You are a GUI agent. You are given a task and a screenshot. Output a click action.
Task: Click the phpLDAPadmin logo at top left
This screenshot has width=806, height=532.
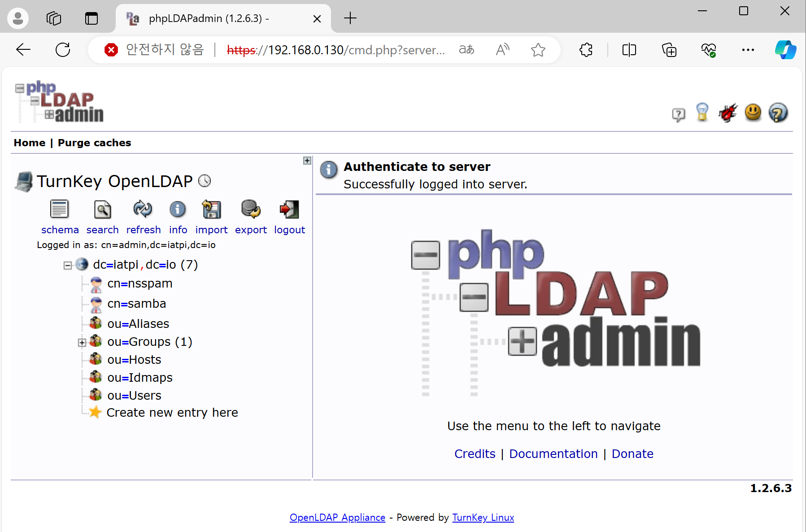click(59, 102)
